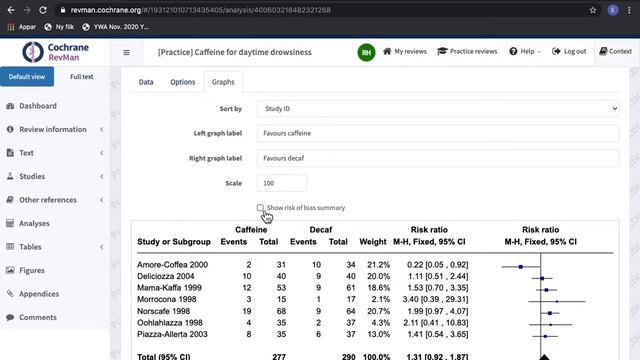Click the review title Caffeine for daytime drowsiness

(234, 52)
